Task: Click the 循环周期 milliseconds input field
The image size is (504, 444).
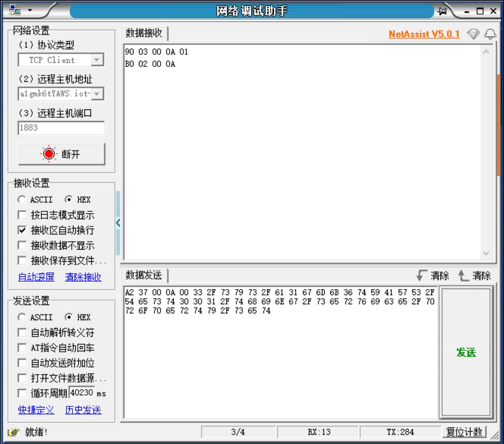Action: pos(81,392)
